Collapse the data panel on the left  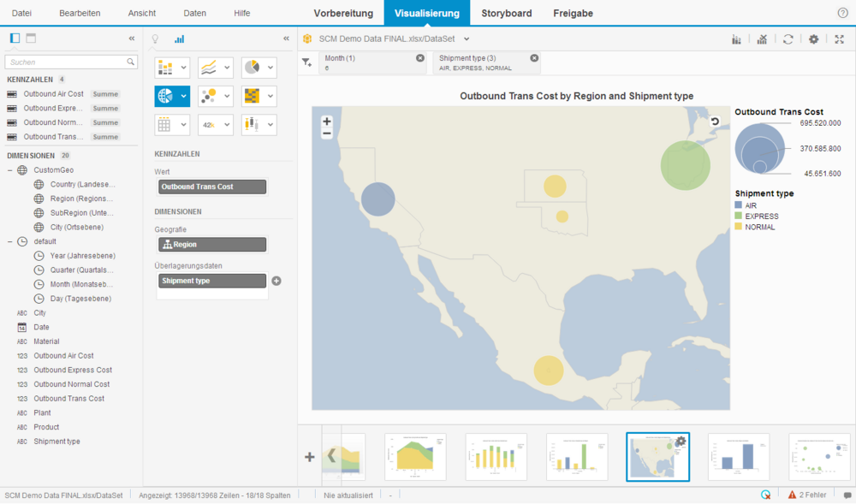coord(132,39)
